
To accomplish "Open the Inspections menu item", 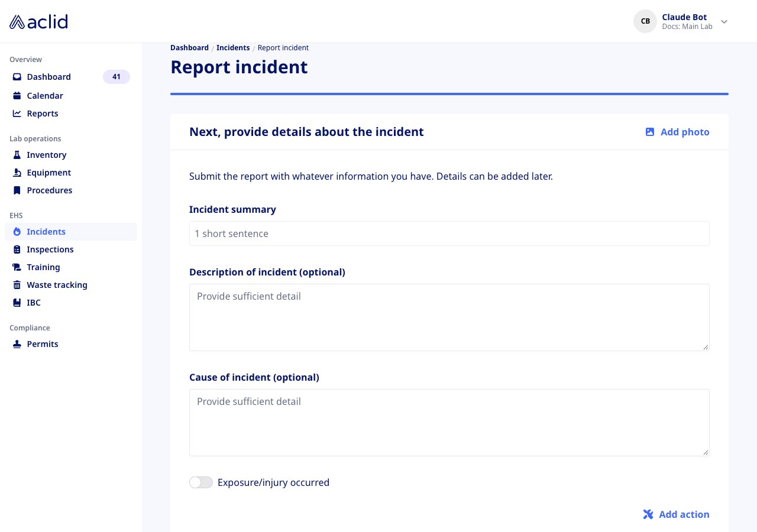I will click(71, 249).
